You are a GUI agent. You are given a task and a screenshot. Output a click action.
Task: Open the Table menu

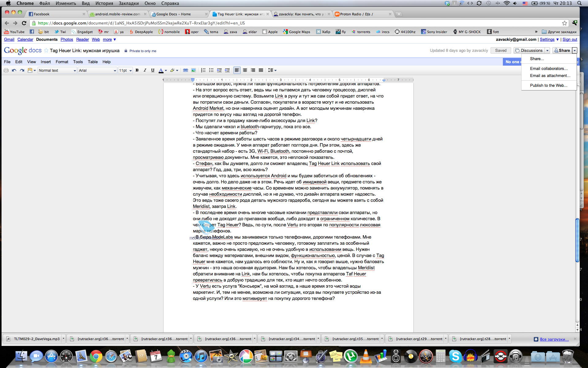pyautogui.click(x=93, y=62)
